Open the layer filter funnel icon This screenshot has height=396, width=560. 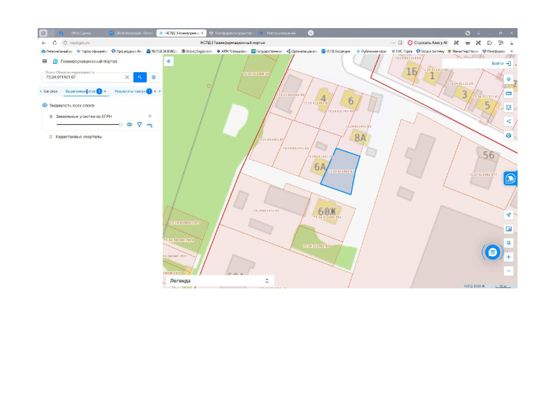pyautogui.click(x=139, y=125)
